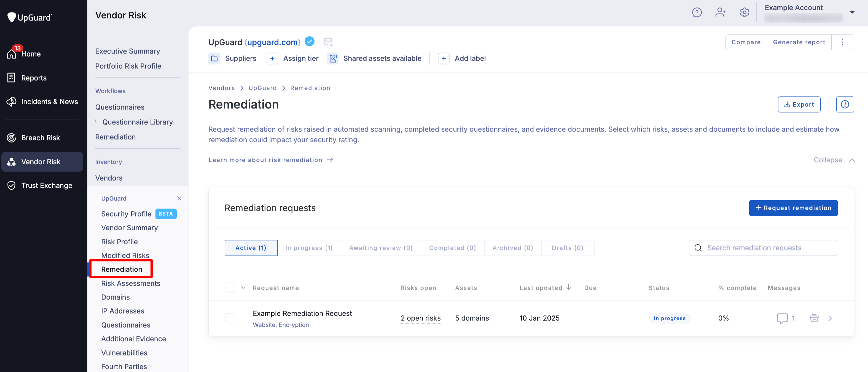Viewport: 868px width, 372px height.
Task: Click the Suppliers folder icon
Action: [214, 58]
